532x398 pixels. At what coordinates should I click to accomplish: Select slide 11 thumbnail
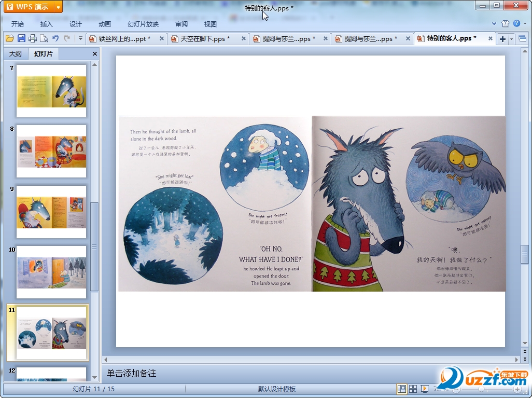[x=51, y=333]
